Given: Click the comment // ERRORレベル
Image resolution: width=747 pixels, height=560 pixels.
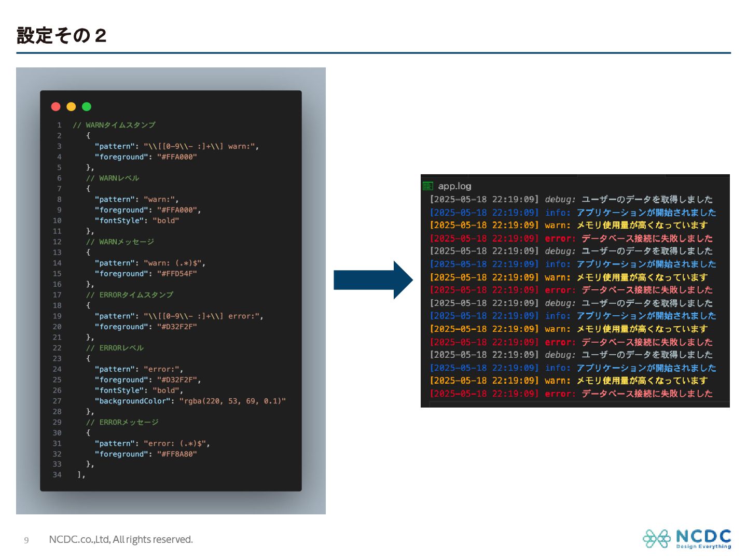Looking at the screenshot, I should click(115, 348).
